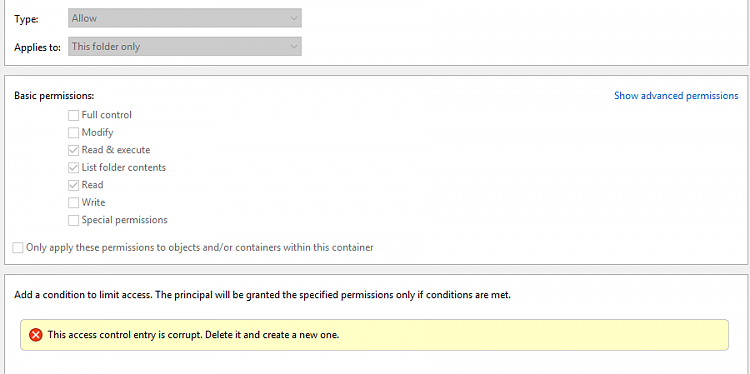
Task: Toggle the List folder contents checkbox
Action: click(x=73, y=168)
